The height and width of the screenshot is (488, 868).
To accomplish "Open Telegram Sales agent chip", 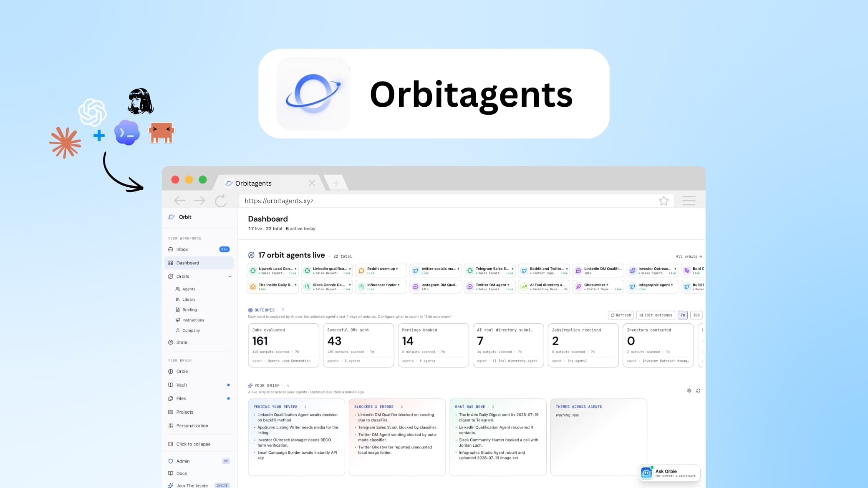I will click(x=490, y=271).
